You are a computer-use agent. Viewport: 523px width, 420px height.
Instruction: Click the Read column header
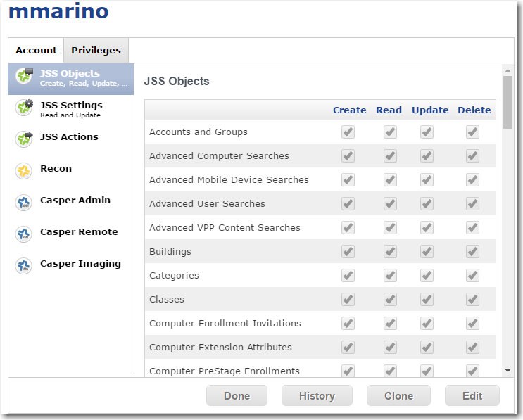(389, 110)
